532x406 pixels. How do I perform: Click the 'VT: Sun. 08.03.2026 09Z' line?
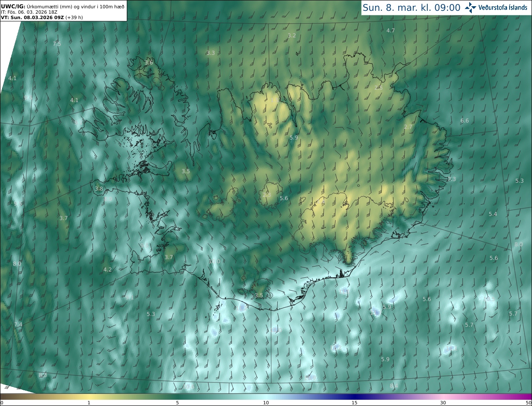point(42,17)
